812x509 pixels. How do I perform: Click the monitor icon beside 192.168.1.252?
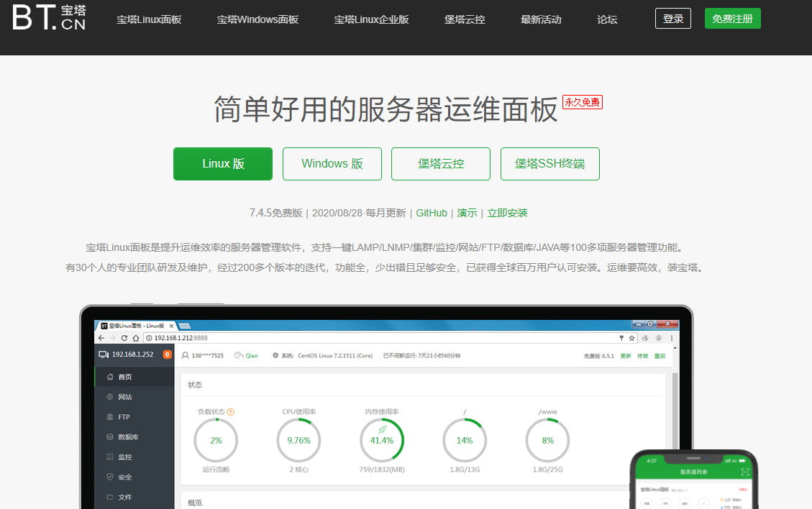click(x=104, y=354)
